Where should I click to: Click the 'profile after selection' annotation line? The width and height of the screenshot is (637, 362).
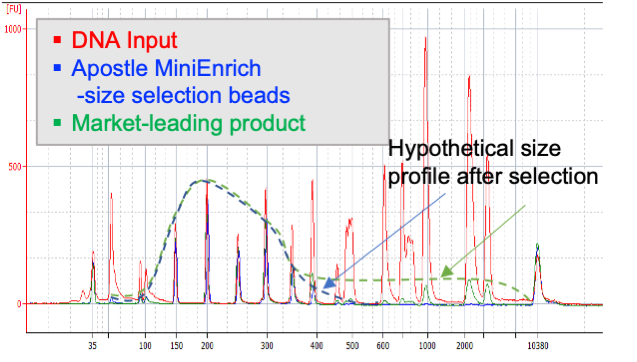point(493,176)
